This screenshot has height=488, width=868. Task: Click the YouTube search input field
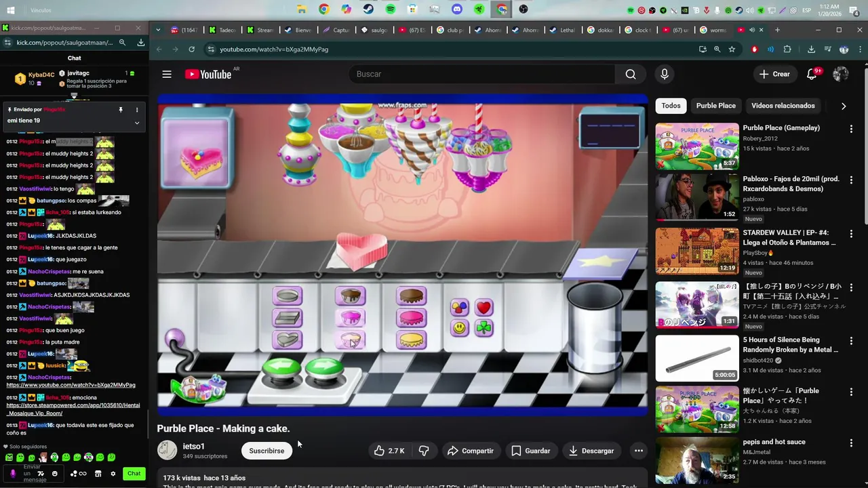481,74
